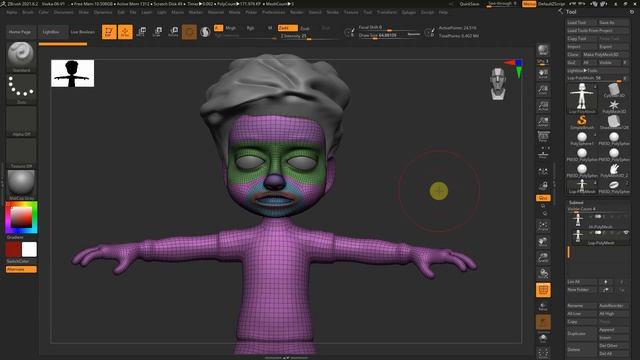The width and height of the screenshot is (640, 360).
Task: Click the Z Intensity slider
Action: click(x=309, y=36)
